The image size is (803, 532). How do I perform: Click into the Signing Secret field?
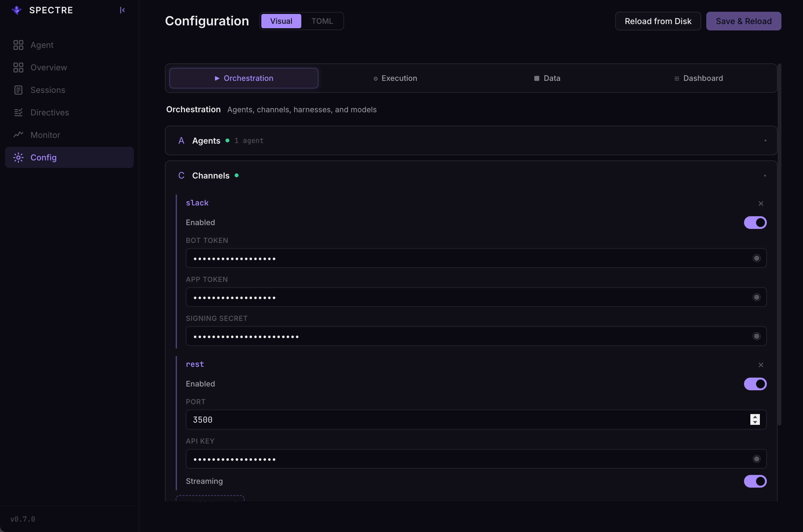click(x=476, y=336)
